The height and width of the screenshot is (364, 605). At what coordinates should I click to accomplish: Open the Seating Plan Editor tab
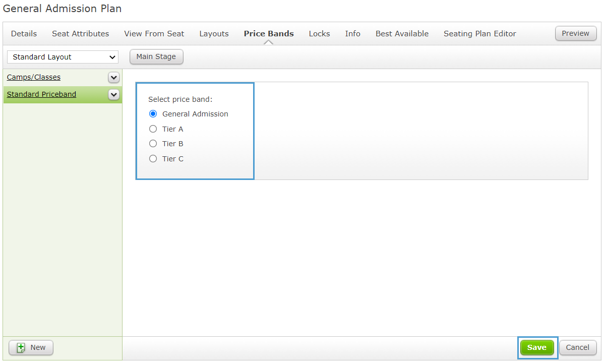click(x=480, y=34)
